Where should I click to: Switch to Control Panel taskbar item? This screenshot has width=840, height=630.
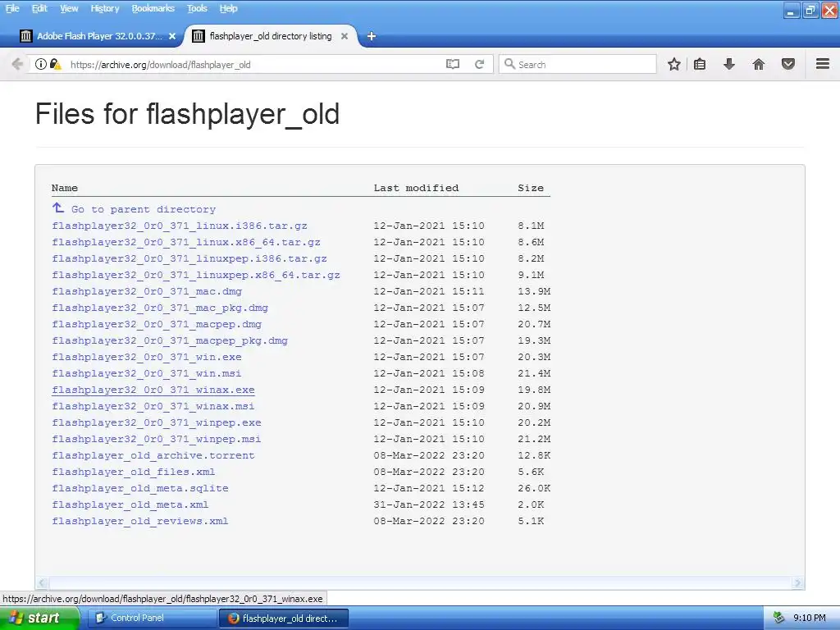(152, 618)
